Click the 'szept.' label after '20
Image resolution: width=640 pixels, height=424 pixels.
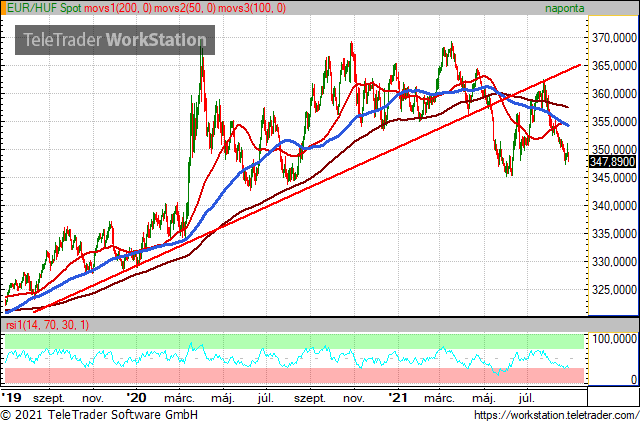[x=310, y=398]
